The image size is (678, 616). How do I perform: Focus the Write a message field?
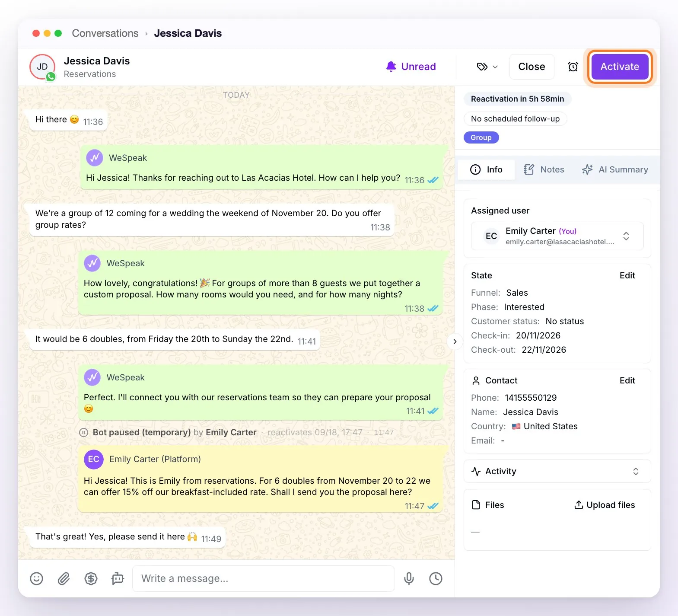(x=263, y=578)
